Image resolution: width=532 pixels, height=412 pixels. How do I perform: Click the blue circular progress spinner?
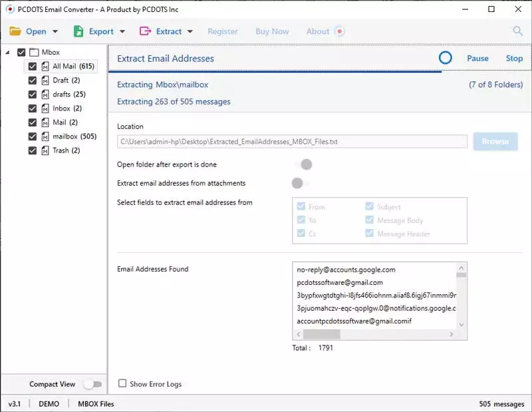445,58
